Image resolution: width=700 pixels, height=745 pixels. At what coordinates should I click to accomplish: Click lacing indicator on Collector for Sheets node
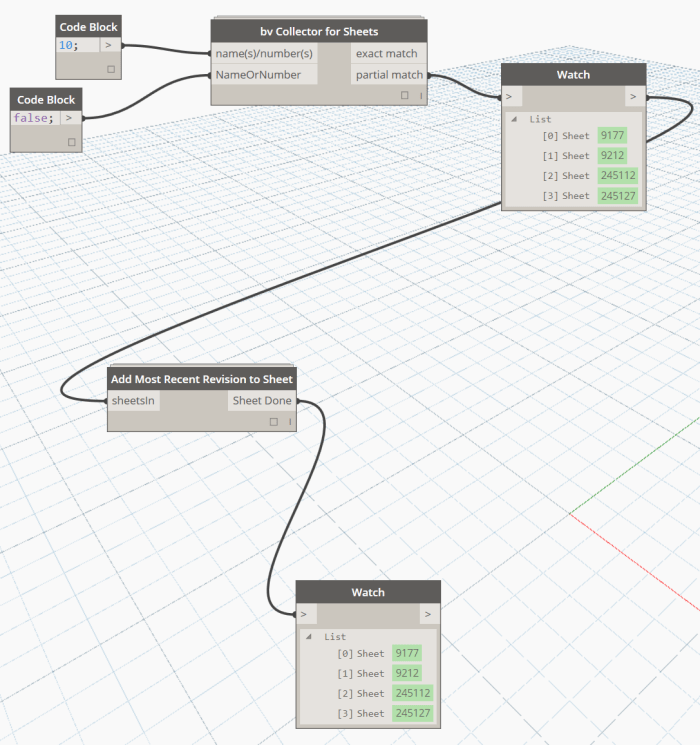click(421, 96)
